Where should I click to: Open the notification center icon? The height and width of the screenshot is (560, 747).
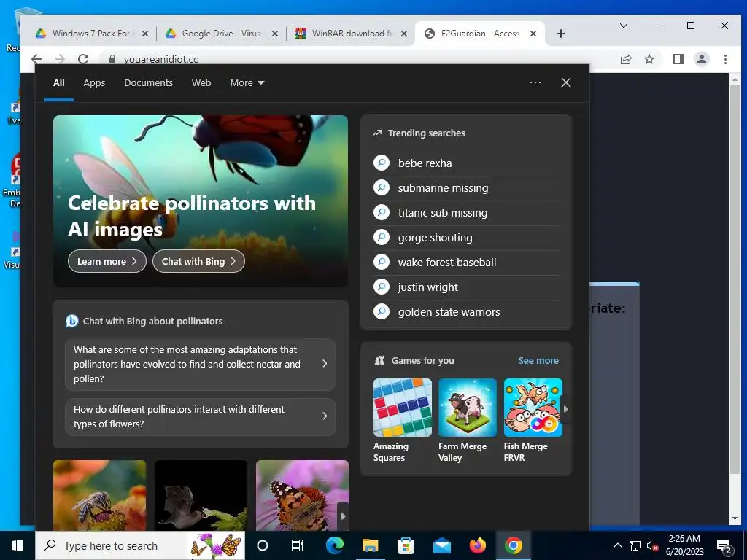click(724, 546)
